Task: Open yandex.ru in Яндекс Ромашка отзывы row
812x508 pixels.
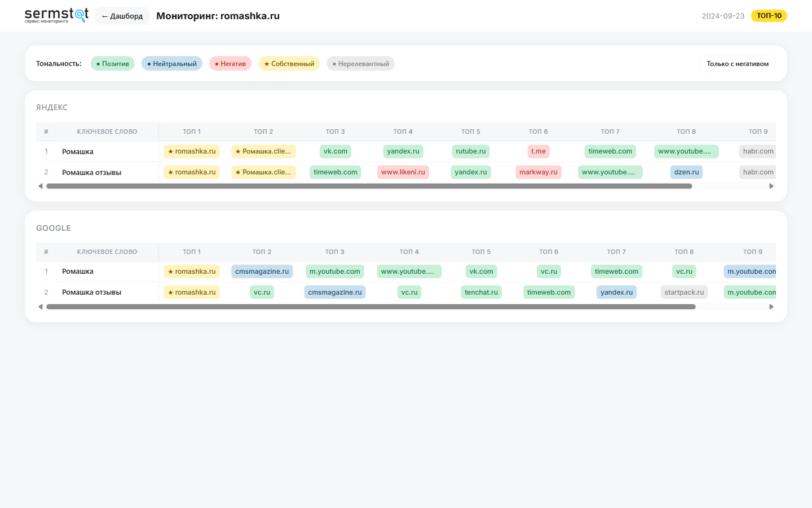Action: 471,172
